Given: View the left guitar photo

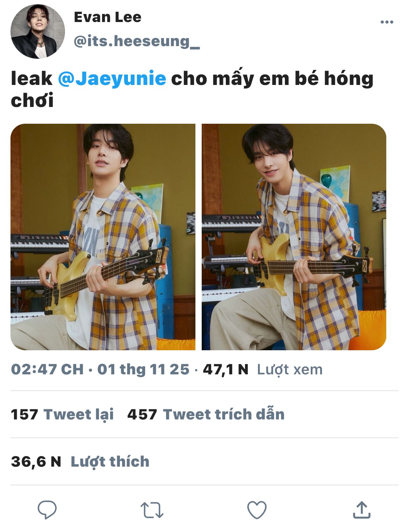Looking at the screenshot, I should pyautogui.click(x=103, y=237).
